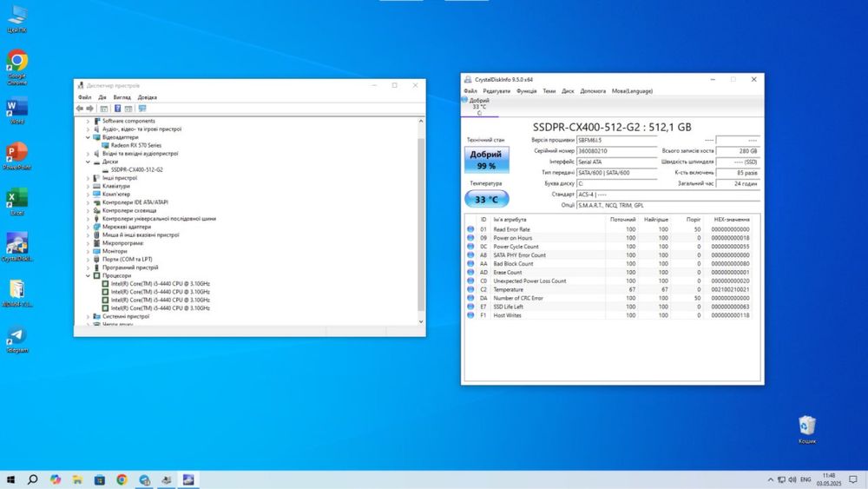Open File Explorer from the taskbar

77,479
